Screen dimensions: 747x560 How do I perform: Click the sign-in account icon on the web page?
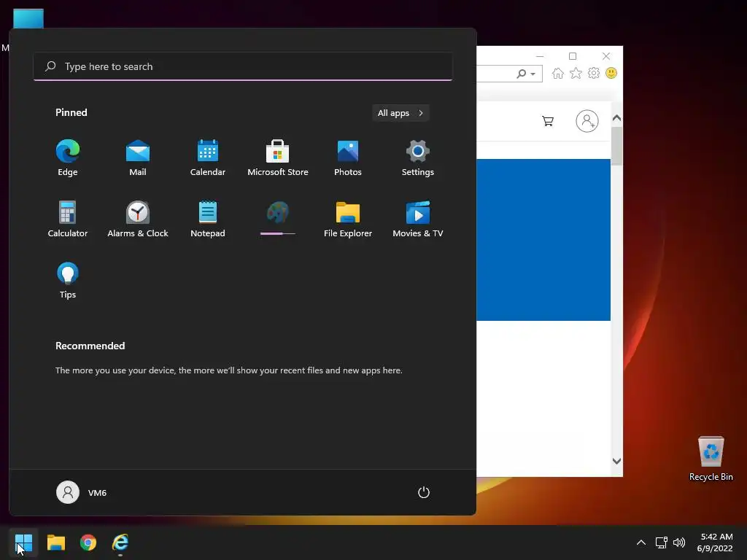tap(587, 121)
